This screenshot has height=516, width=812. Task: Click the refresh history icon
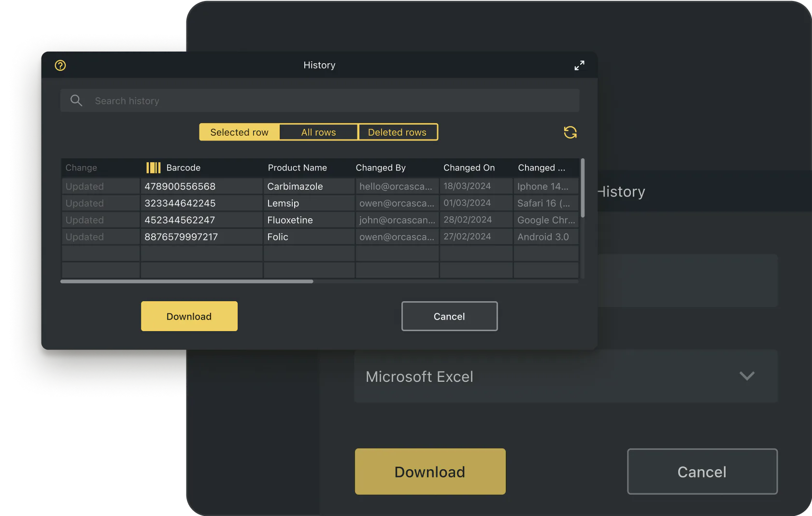[x=570, y=132]
